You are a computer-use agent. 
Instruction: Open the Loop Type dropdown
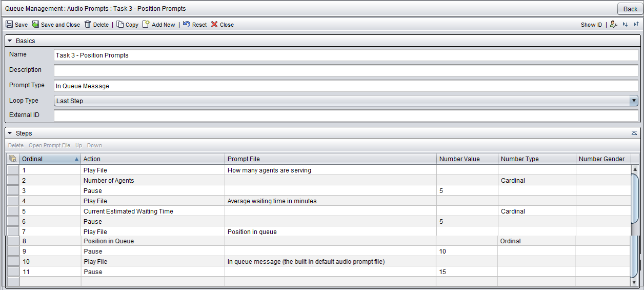pos(634,101)
